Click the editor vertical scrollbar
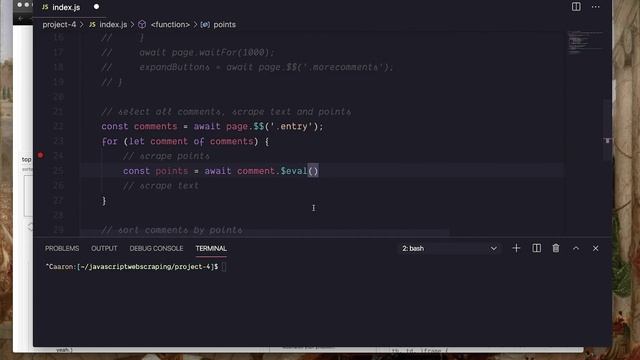The image size is (640, 360). [x=607, y=131]
